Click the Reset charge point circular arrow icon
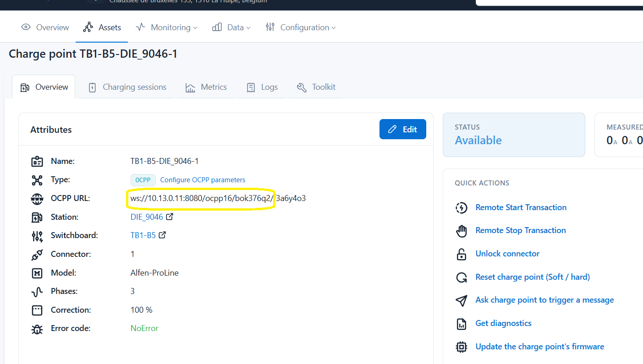Image resolution: width=643 pixels, height=364 pixels. point(461,277)
